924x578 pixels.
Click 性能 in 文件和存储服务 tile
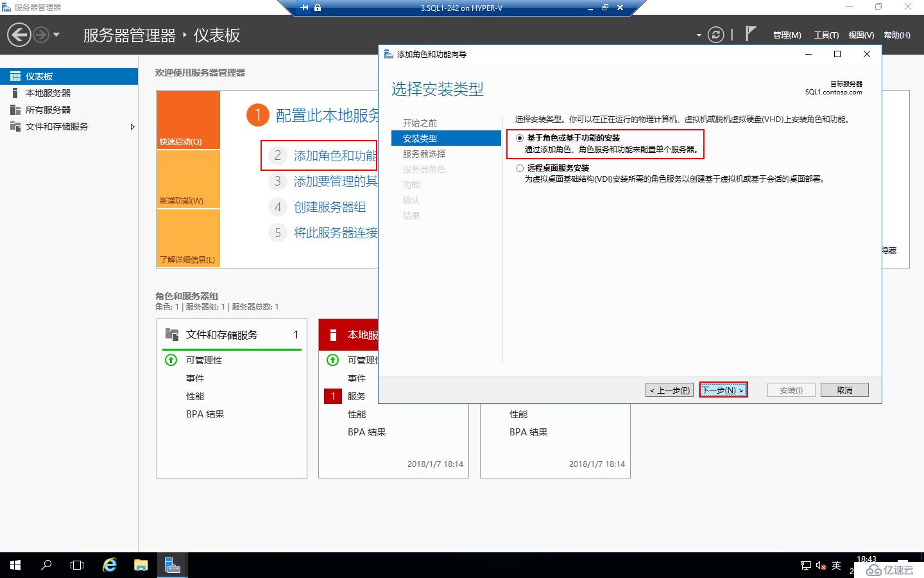click(x=195, y=396)
